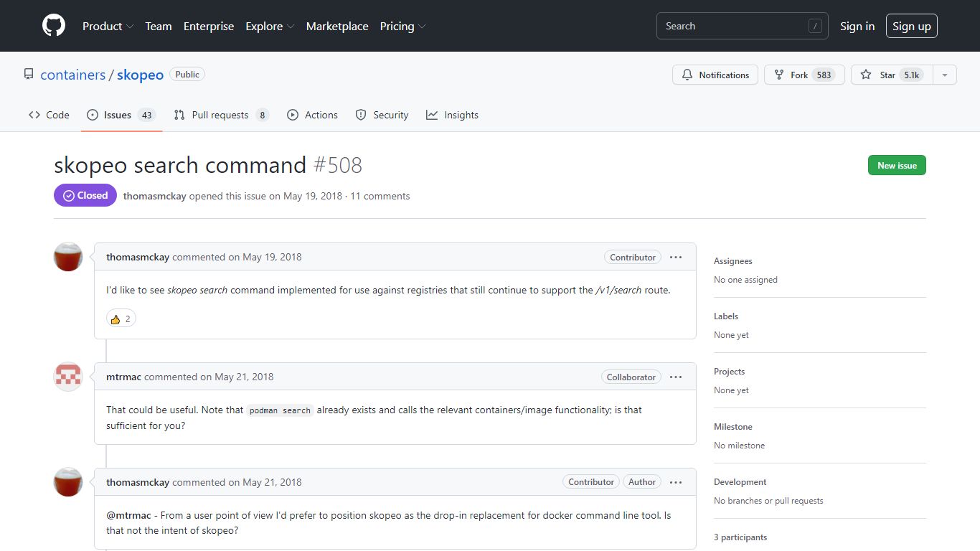980x551 pixels.
Task: Click the Labels sidebar heading
Action: [726, 316]
